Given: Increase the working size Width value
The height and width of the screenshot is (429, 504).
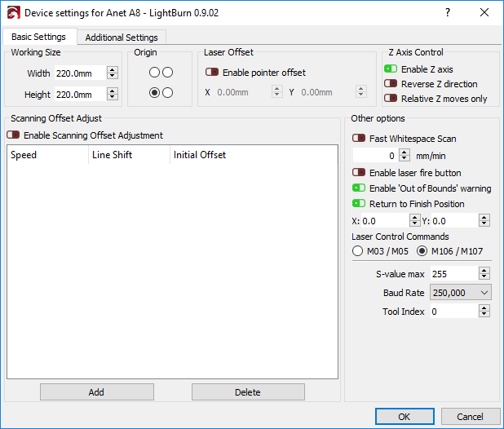Looking at the screenshot, I should click(x=113, y=69).
